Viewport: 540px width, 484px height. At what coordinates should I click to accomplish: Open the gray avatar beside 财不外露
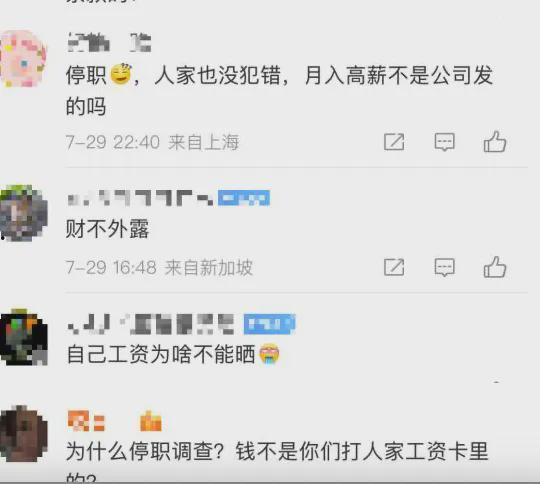[23, 213]
